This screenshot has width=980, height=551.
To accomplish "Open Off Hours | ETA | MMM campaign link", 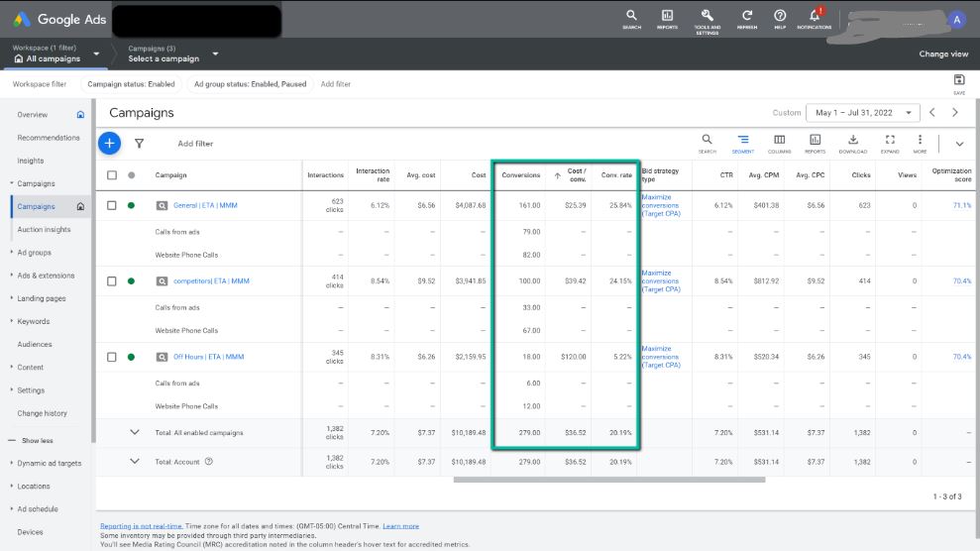I will (208, 358).
